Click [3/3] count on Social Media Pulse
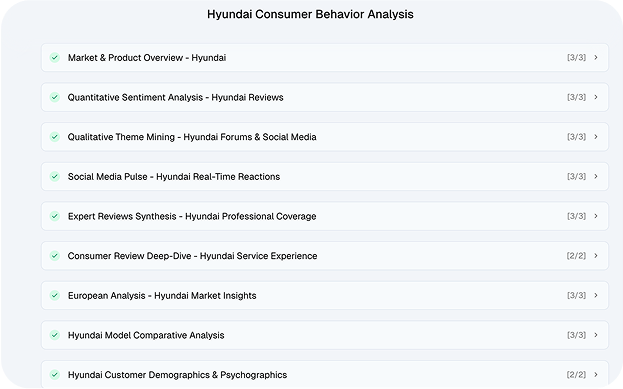 click(577, 176)
